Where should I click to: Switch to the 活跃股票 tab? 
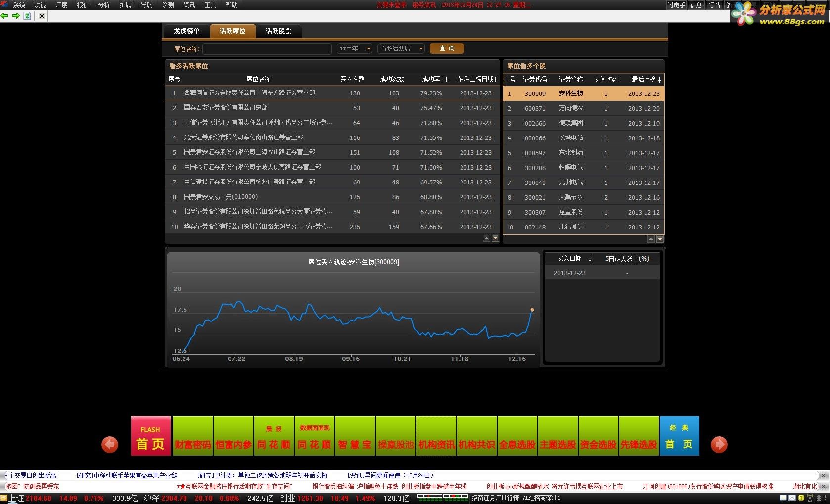point(278,31)
